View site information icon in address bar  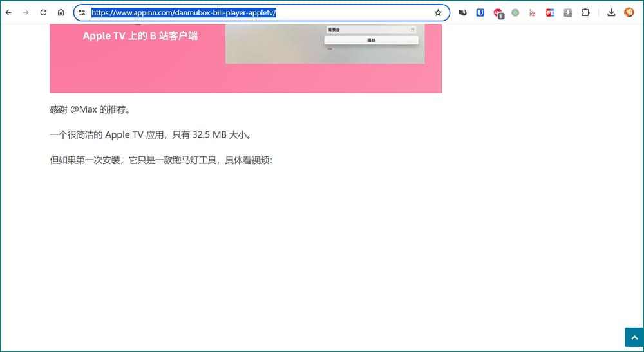point(82,12)
